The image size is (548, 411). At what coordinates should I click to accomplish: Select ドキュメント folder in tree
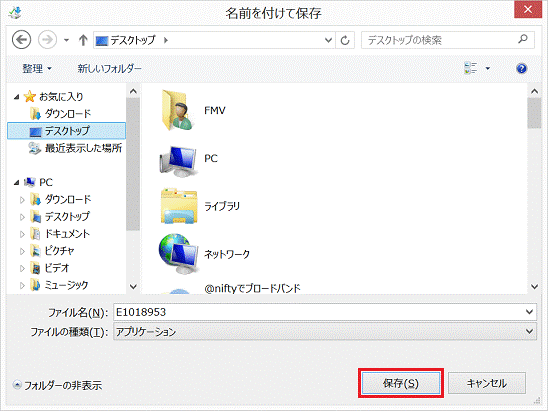pos(67,234)
